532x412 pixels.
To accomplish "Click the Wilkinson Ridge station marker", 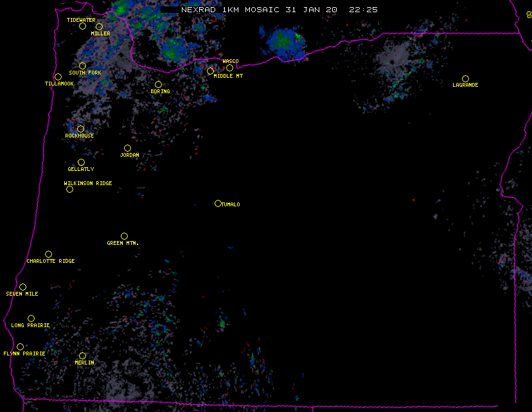I will click(69, 189).
